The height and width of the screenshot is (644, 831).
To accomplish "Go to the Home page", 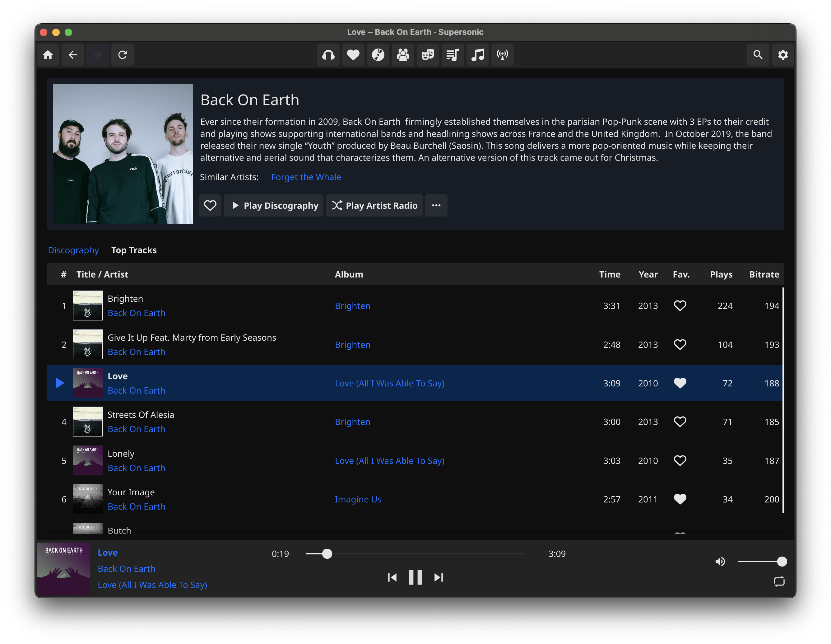I will pyautogui.click(x=48, y=55).
